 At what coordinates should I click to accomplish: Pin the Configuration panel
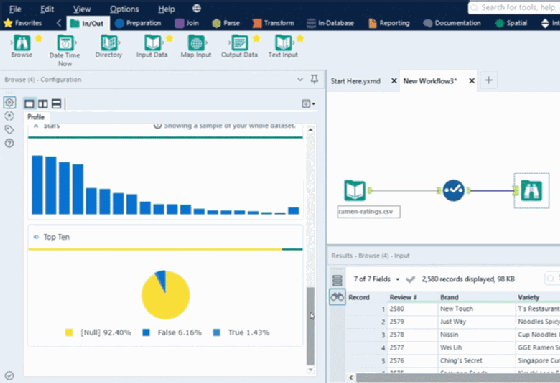click(x=314, y=79)
